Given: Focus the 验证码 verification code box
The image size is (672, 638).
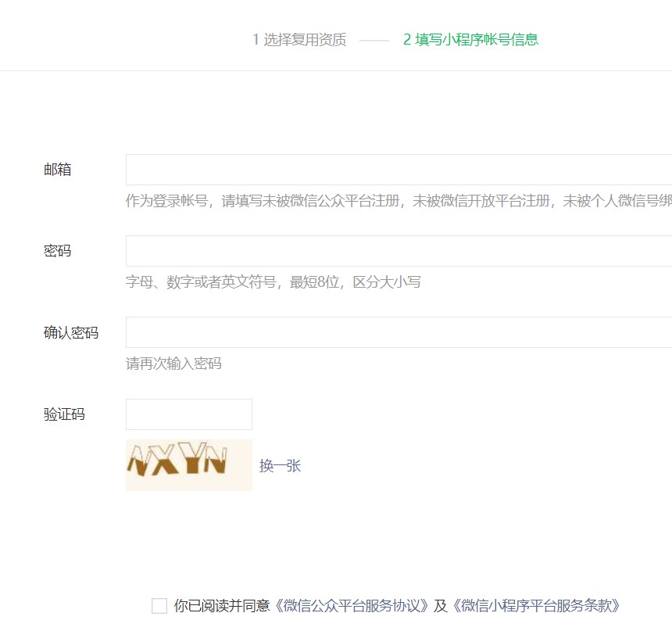Looking at the screenshot, I should [188, 414].
